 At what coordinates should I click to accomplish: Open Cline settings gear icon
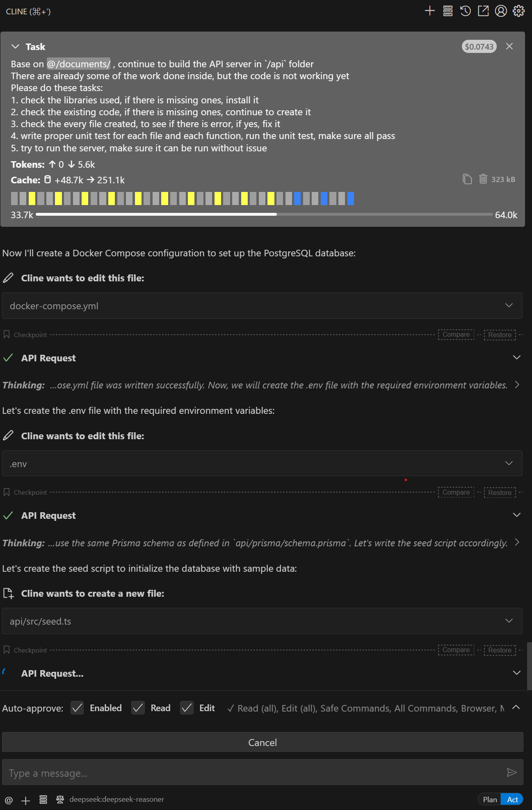click(518, 11)
